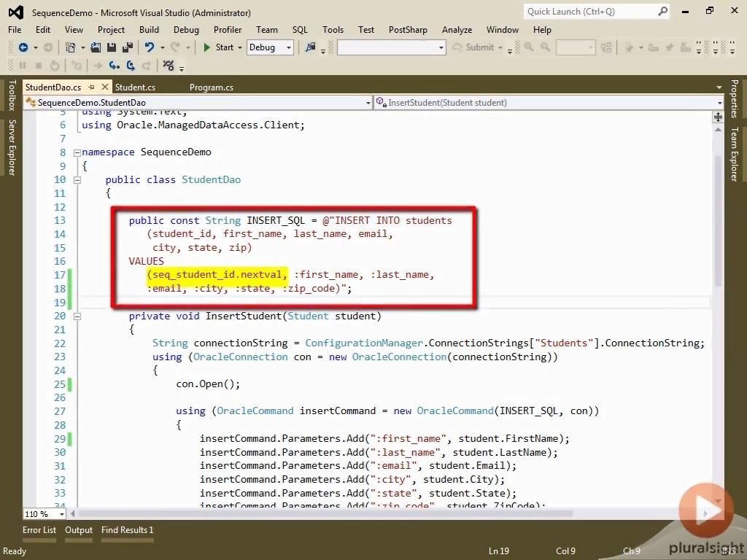747x560 pixels.
Task: Click the Save All toolbar icon
Action: 127,47
